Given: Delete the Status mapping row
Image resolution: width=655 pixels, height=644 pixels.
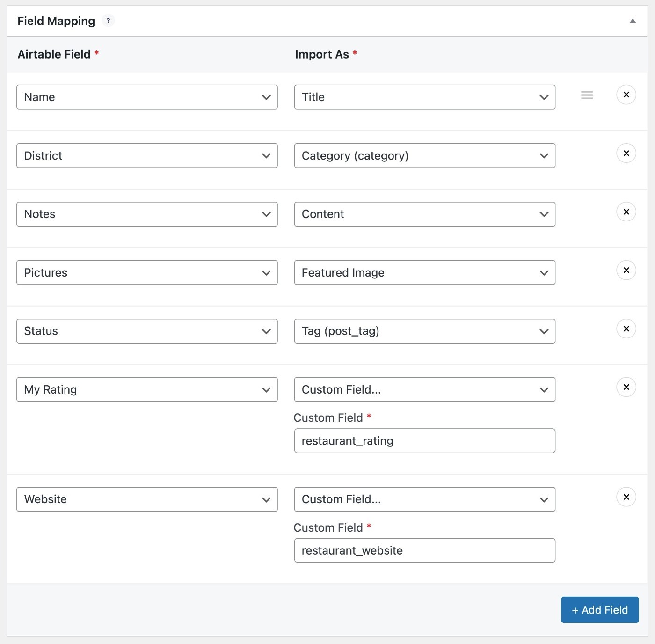Looking at the screenshot, I should click(626, 329).
